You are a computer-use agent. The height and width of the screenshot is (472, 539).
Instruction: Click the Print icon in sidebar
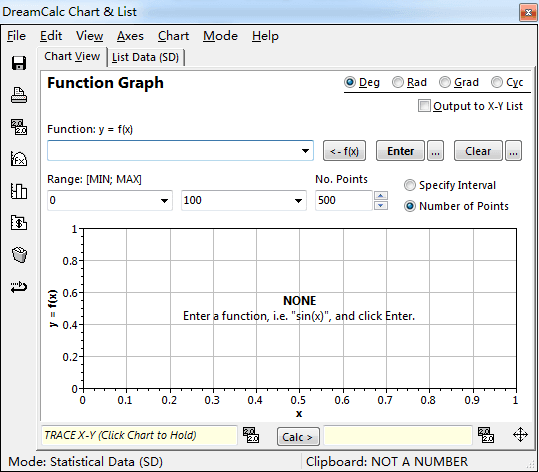[19, 95]
